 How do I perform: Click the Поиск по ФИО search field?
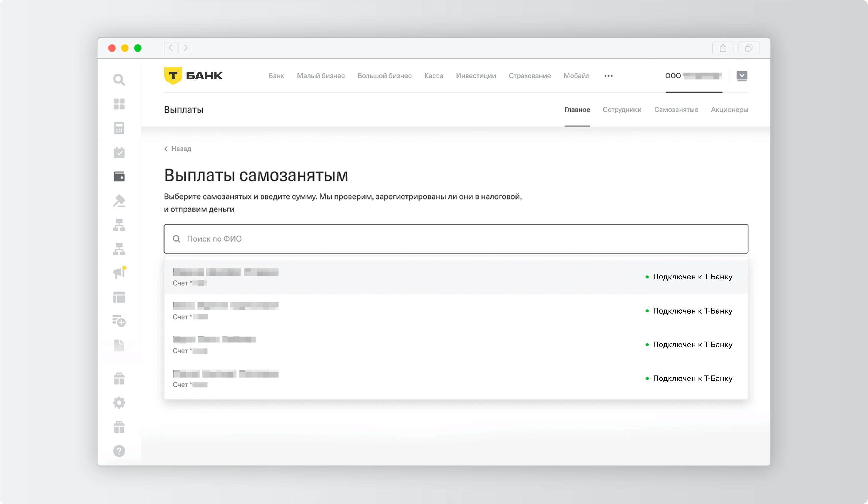point(455,239)
